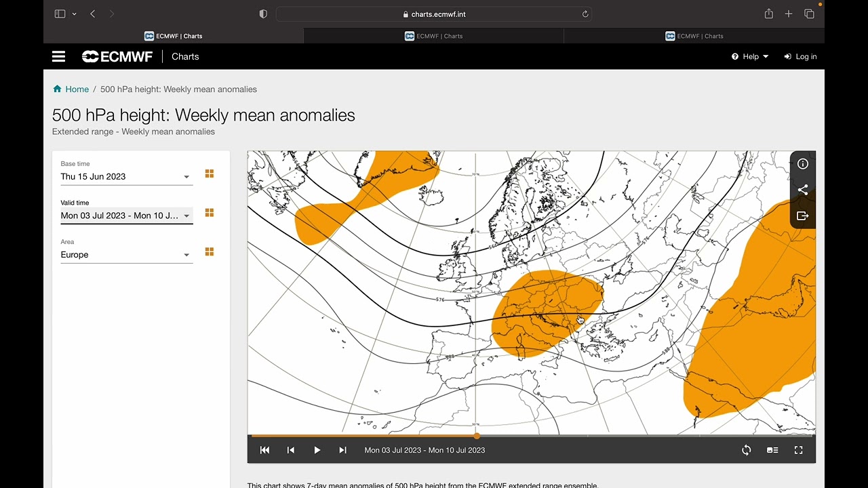Open Area grid picker icon
The height and width of the screenshot is (488, 868).
(210, 252)
